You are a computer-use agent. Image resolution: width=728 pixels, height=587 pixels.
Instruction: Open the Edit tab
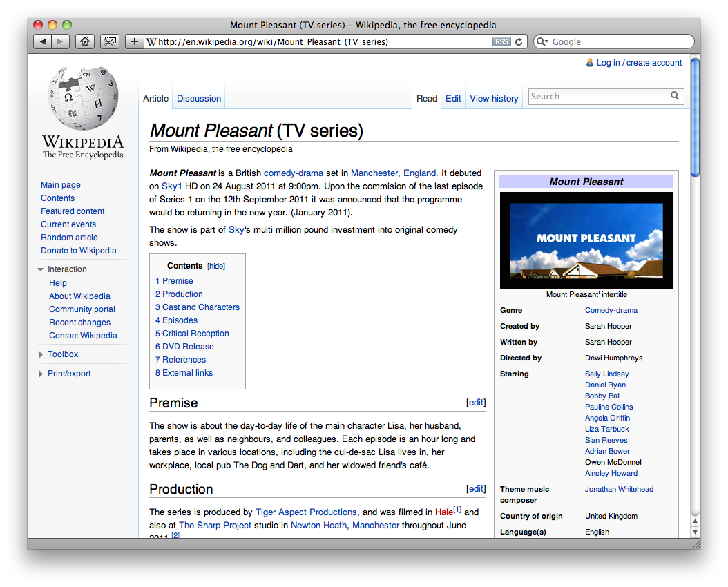[x=453, y=98]
